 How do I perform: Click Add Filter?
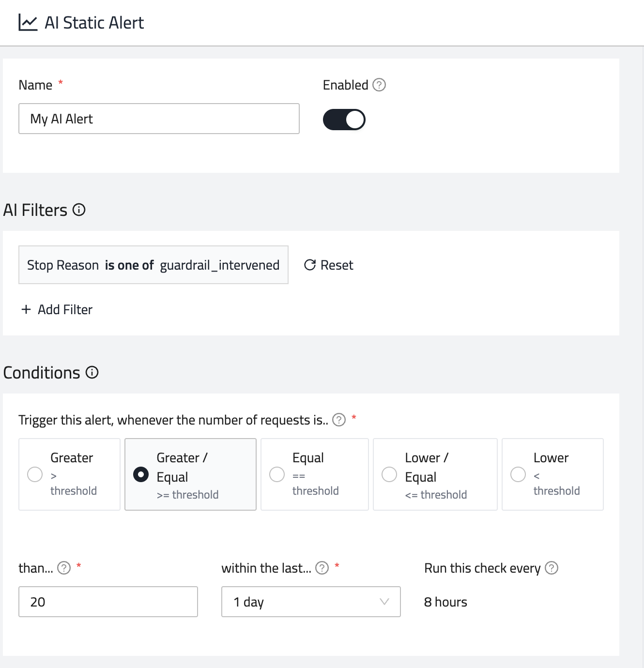tap(57, 309)
